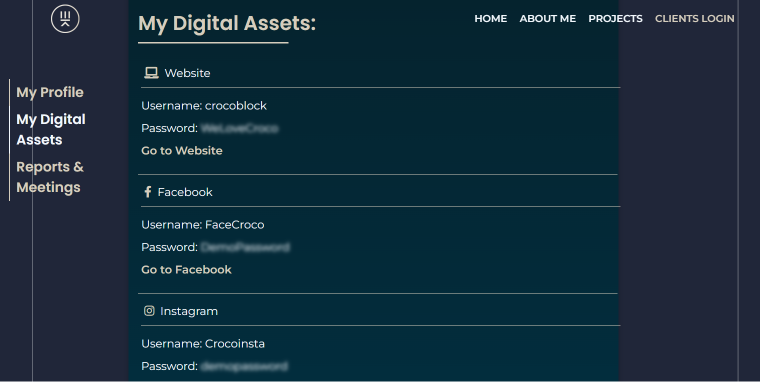Select My Profile in the sidebar
Image resolution: width=760 pixels, height=382 pixels.
50,92
